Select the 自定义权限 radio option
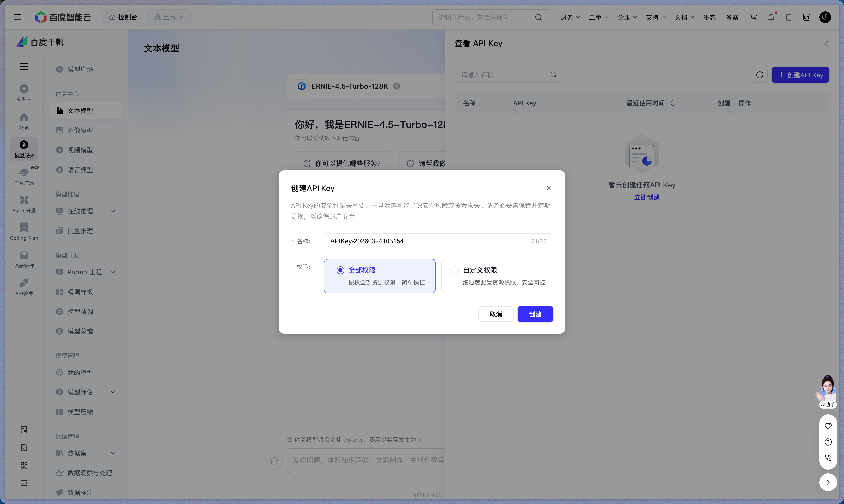The height and width of the screenshot is (504, 844). click(455, 270)
